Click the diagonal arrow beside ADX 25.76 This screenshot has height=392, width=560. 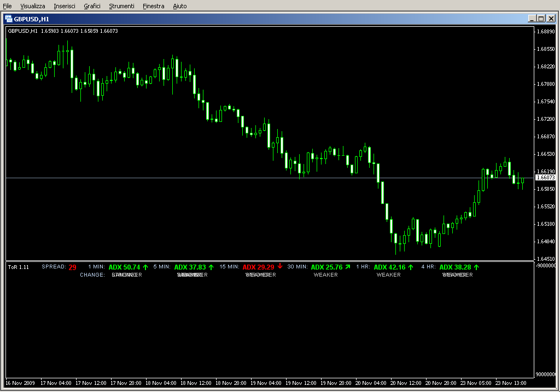(x=348, y=267)
